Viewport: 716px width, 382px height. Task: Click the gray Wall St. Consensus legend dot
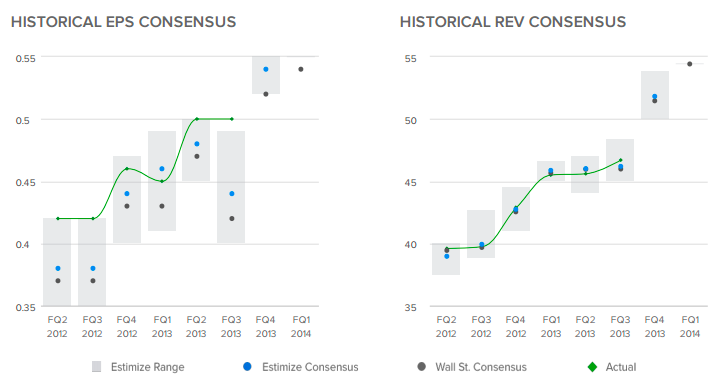pos(421,366)
